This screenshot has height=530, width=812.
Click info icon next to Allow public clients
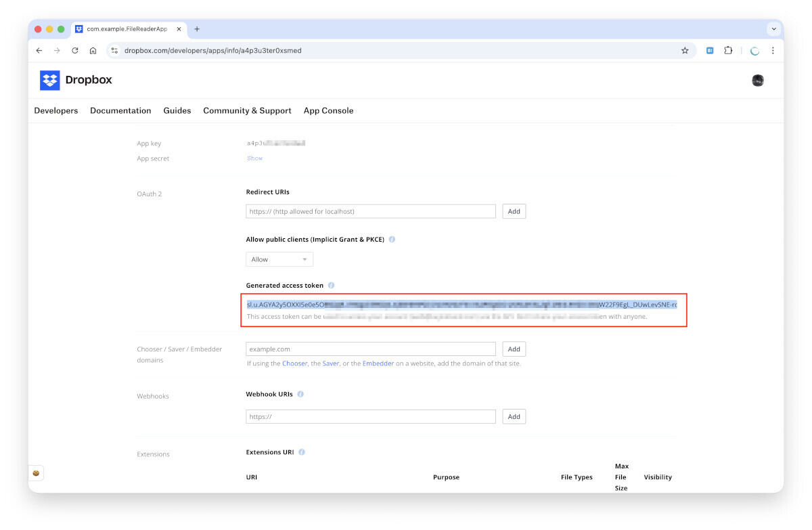[x=392, y=240]
